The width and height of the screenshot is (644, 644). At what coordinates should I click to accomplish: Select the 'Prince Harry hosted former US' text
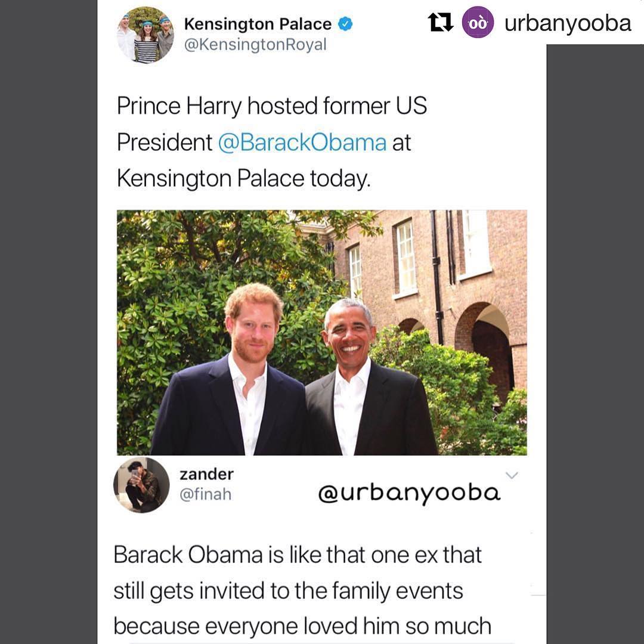click(271, 106)
